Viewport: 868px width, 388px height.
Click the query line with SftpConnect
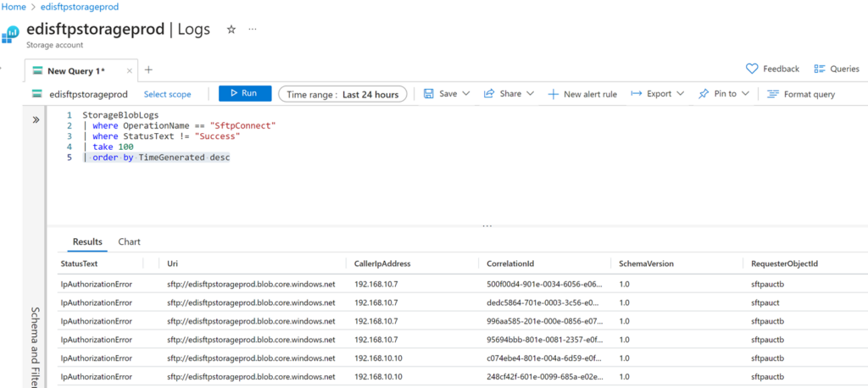[179, 125]
